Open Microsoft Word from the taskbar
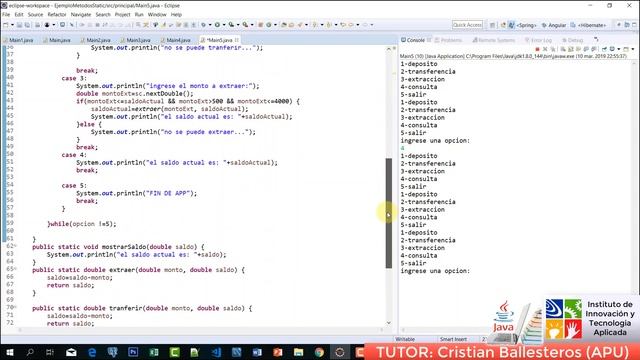Screen dimensions: 640x360 click(x=257, y=352)
